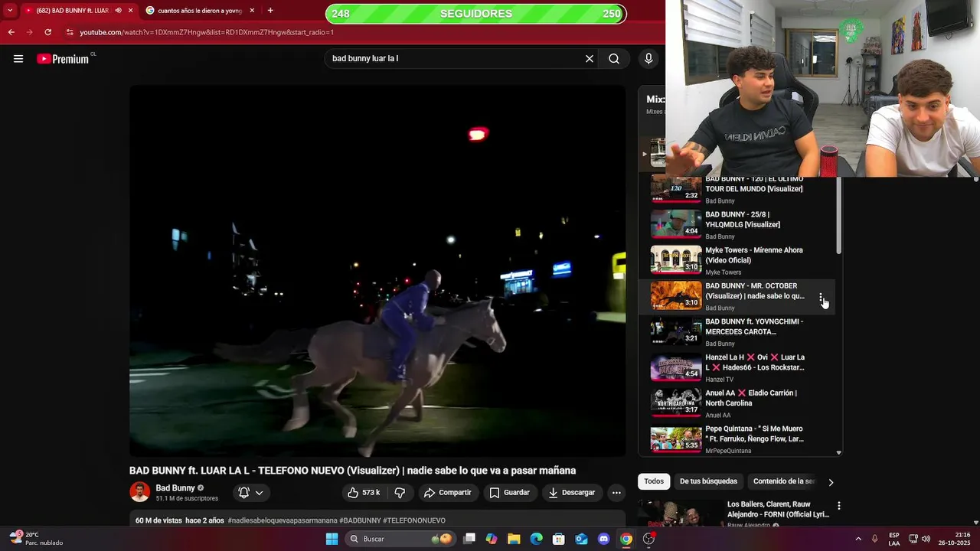Select the 'Contenido de la serie' chip
Screen dimensions: 980x551
(785, 481)
